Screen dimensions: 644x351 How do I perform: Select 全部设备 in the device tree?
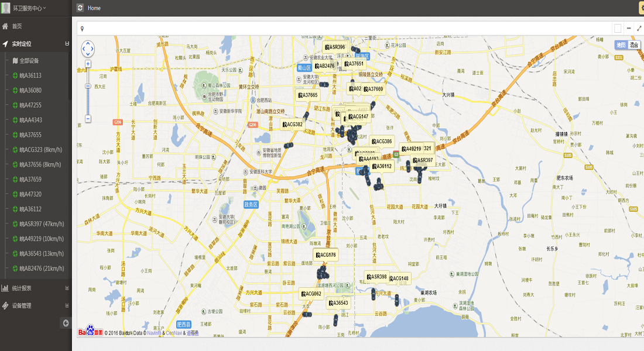tap(29, 61)
